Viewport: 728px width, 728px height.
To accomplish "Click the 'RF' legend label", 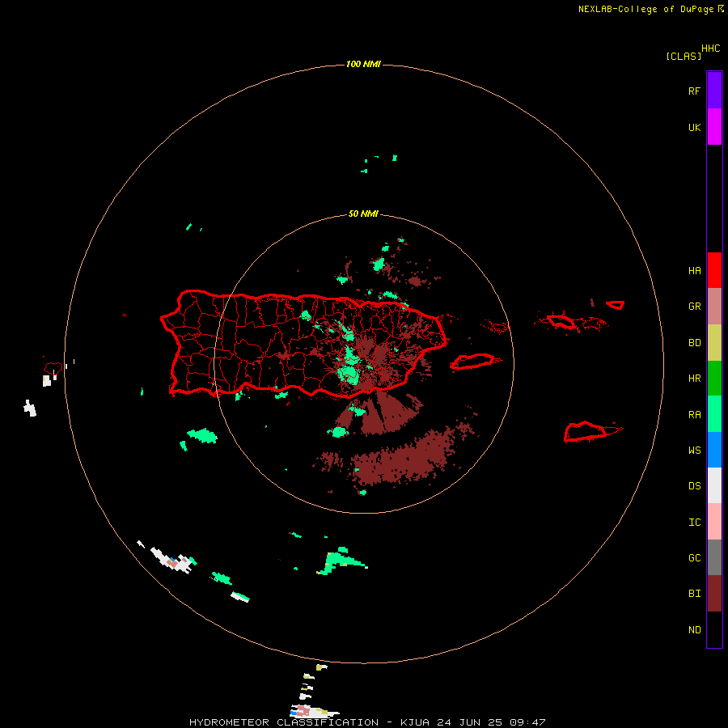I will (694, 91).
